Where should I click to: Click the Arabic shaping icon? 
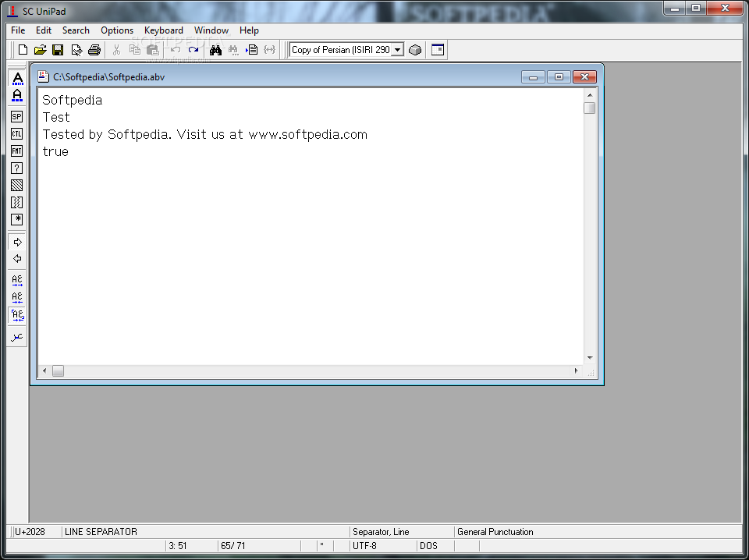[17, 337]
